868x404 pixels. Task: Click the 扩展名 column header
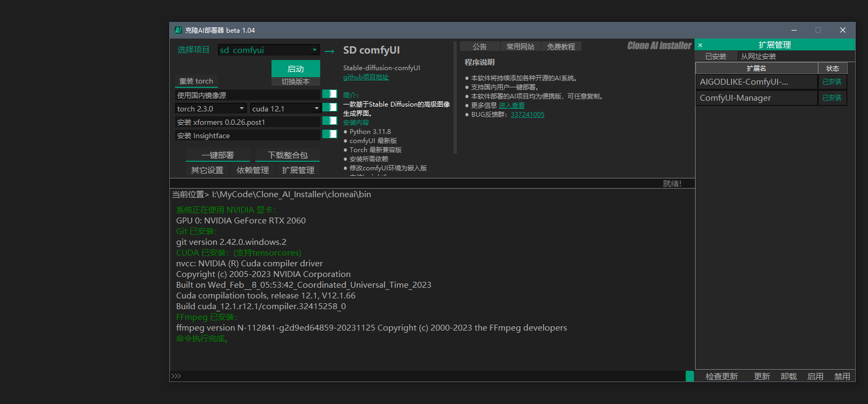757,69
